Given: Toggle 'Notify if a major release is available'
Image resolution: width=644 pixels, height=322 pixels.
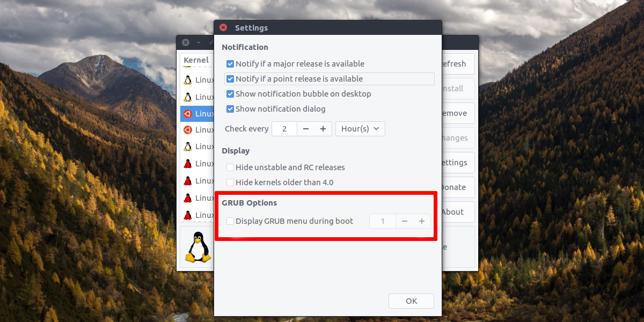Looking at the screenshot, I should tap(230, 64).
